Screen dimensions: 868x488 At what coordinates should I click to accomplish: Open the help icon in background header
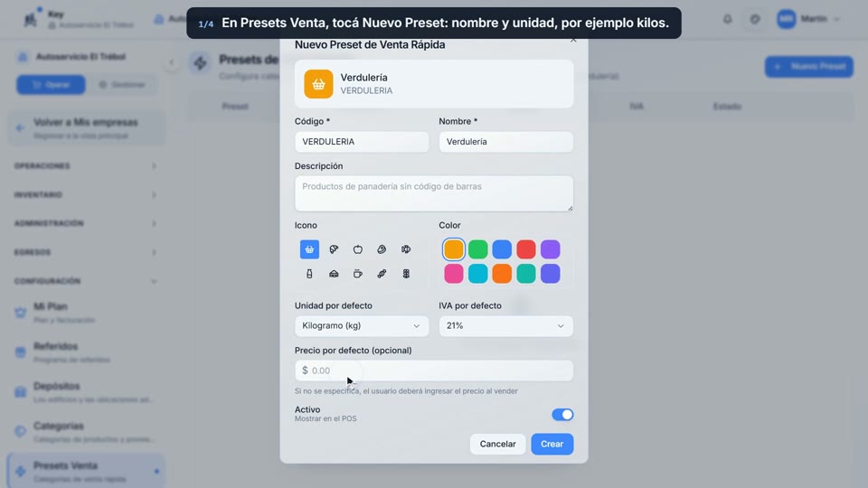pos(755,19)
